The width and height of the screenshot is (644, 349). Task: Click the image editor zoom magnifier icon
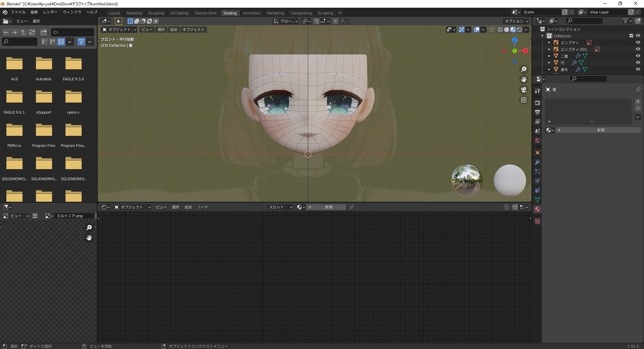coord(89,228)
